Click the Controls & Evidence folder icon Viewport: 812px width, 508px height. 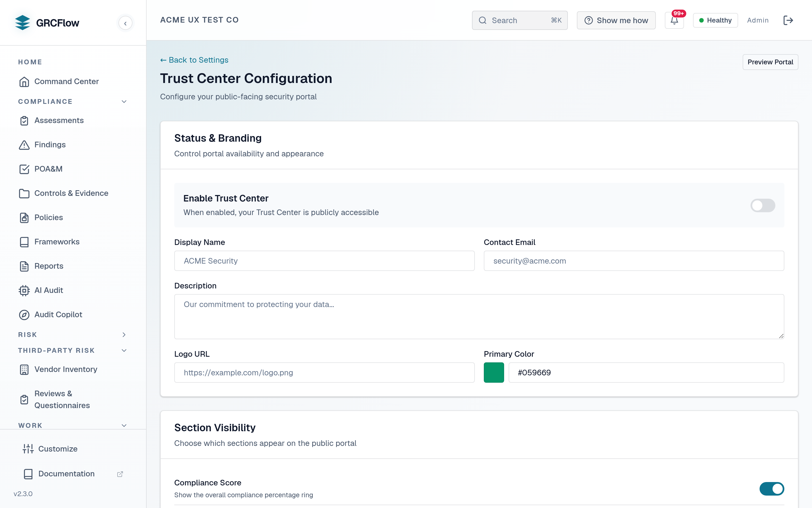pyautogui.click(x=24, y=193)
